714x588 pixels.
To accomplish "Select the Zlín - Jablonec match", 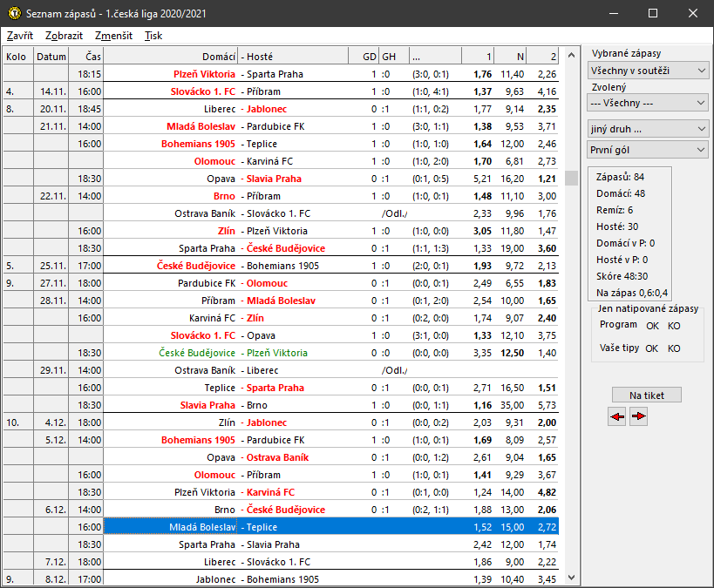I will coord(331,422).
